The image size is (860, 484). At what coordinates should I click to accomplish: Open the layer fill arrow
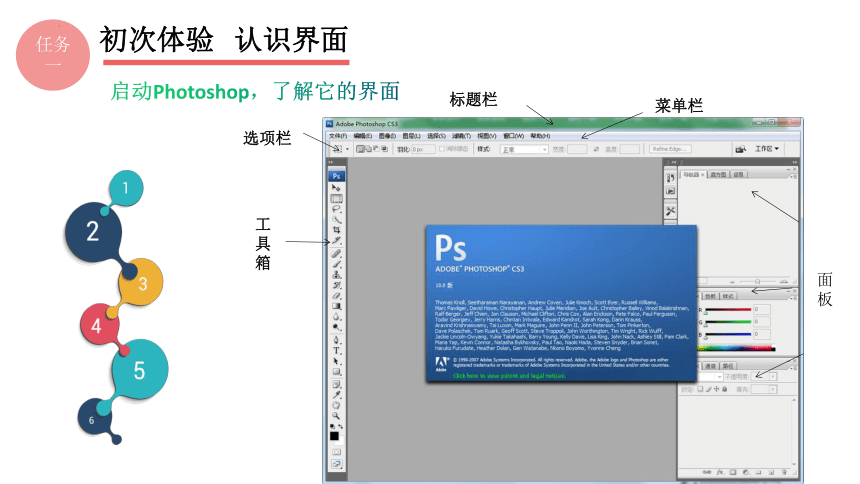[773, 389]
